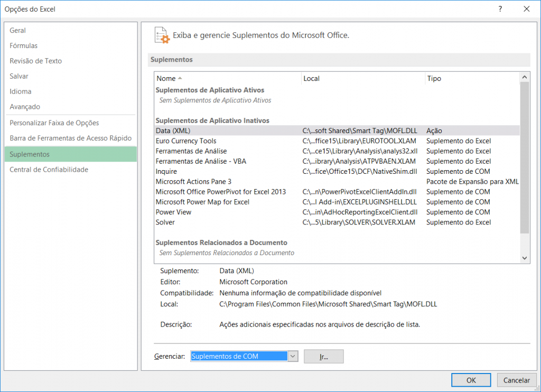Open the dialog help question mark
541x392 pixels.
click(x=500, y=9)
